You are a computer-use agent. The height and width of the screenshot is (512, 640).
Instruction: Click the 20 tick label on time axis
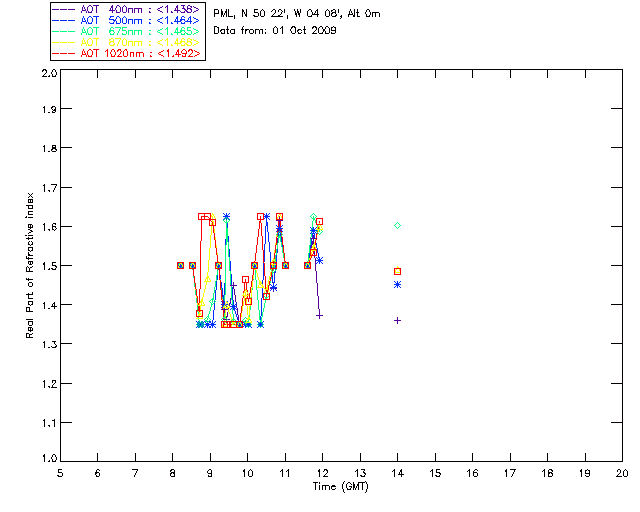pyautogui.click(x=622, y=473)
